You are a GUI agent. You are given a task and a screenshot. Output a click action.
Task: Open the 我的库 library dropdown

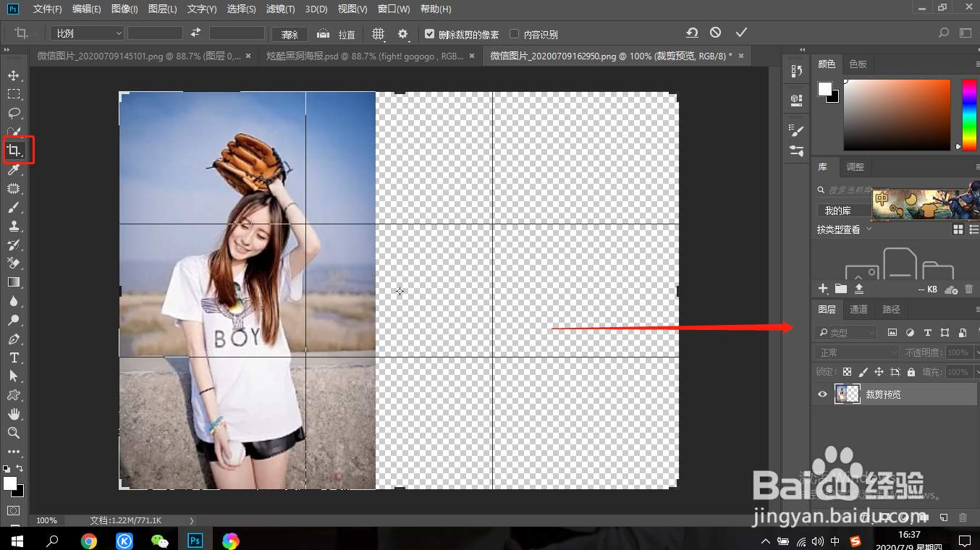[844, 211]
